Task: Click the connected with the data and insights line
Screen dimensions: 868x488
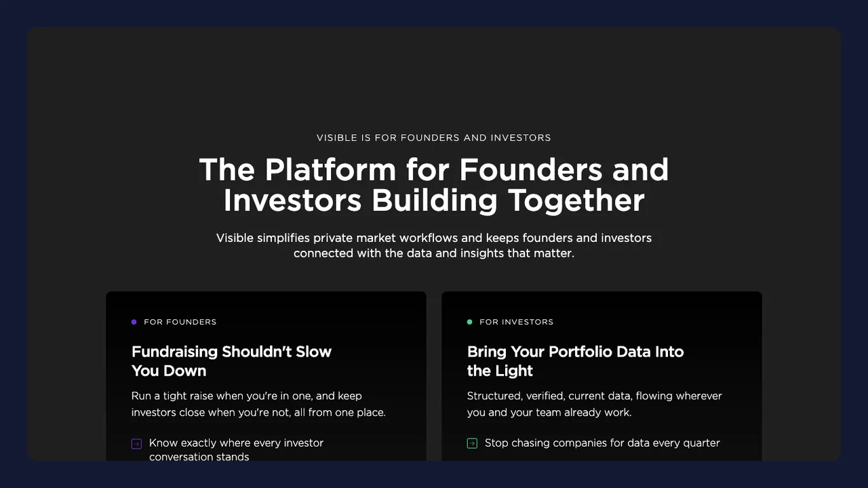Action: pos(434,253)
